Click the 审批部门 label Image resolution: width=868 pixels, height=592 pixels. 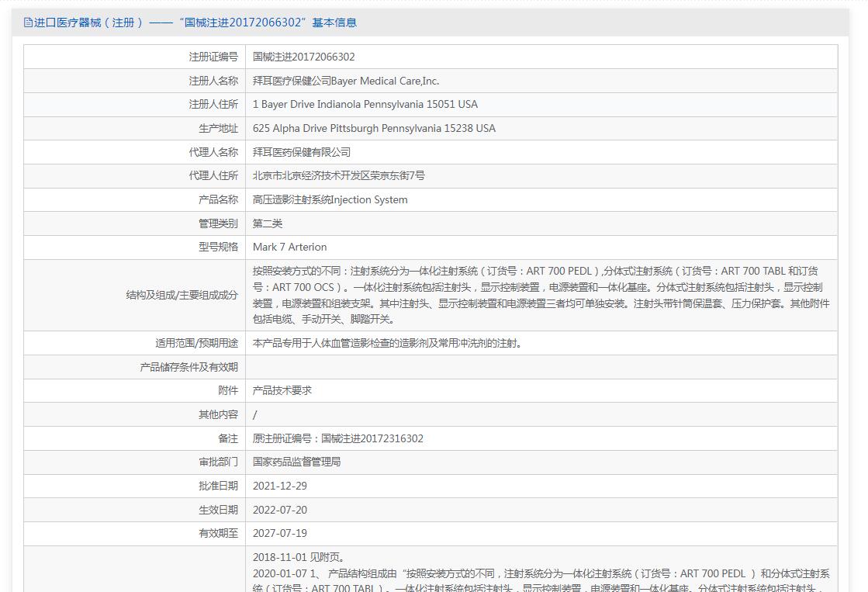pos(218,462)
